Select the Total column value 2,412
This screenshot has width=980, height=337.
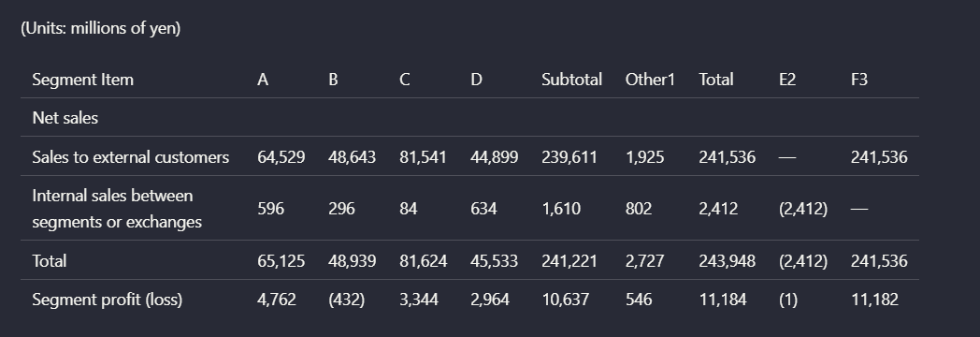click(718, 209)
